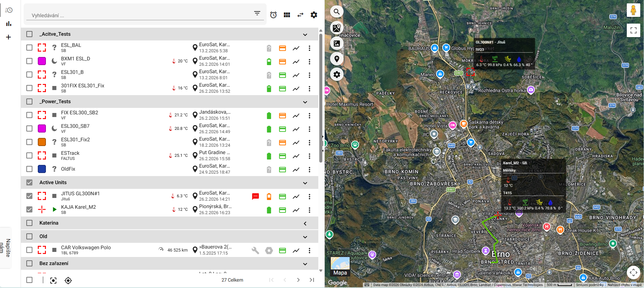The width and height of the screenshot is (644, 288).
Task: Select the ESL_BAL unit checkbox
Action: click(x=29, y=48)
